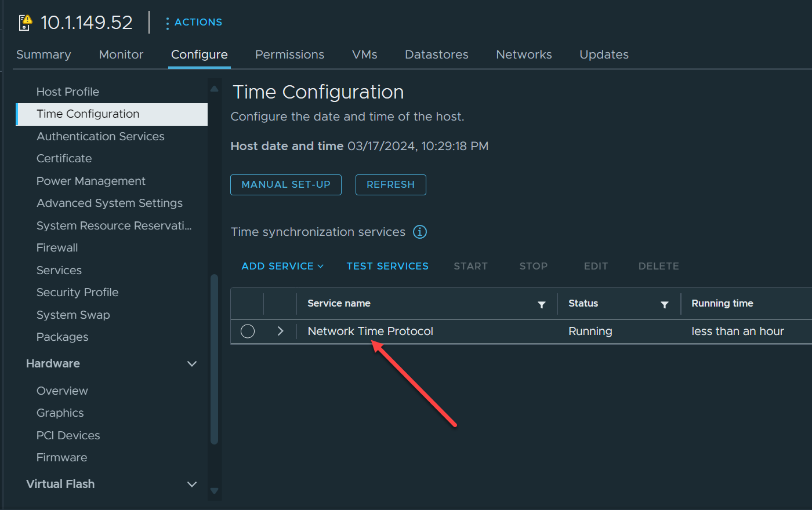This screenshot has height=510, width=812.
Task: Open the time synchronization services info icon
Action: tap(420, 232)
